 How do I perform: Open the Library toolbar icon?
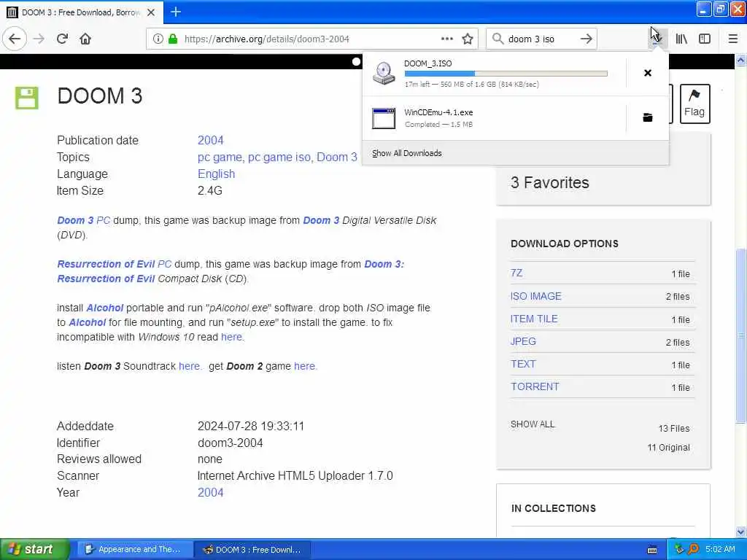click(681, 39)
